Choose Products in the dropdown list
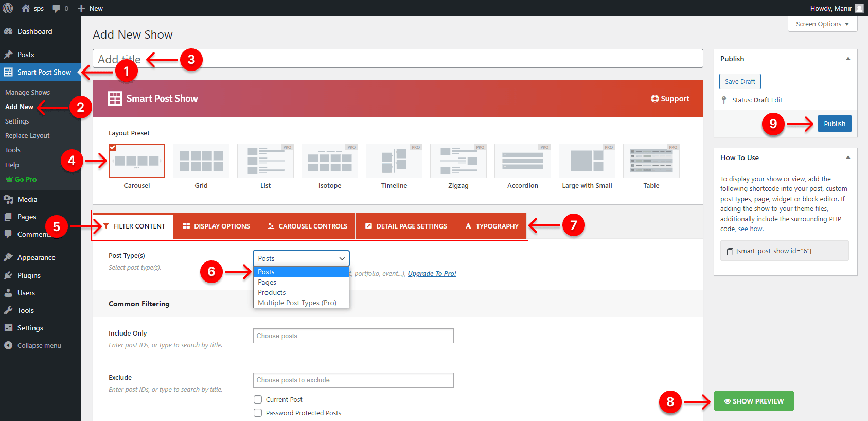Image resolution: width=868 pixels, height=421 pixels. (301, 292)
